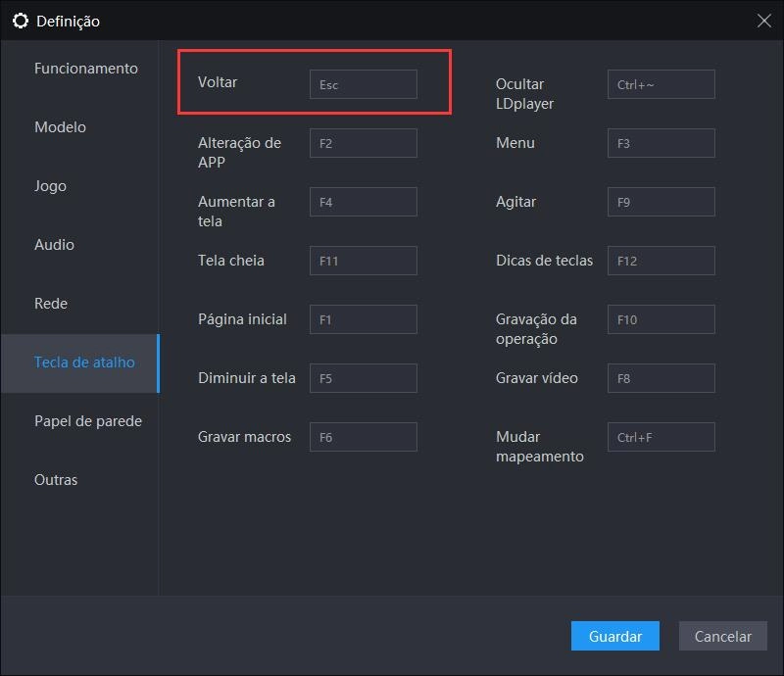This screenshot has height=676, width=784.
Task: Click the Gravar vídeo F8 shortcut field
Action: pos(661,378)
